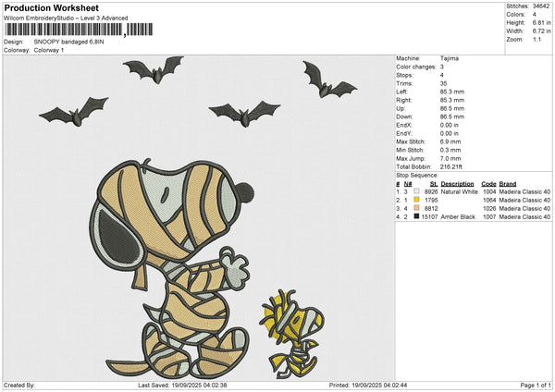Click the "Production Worksheet" title

click(x=51, y=8)
